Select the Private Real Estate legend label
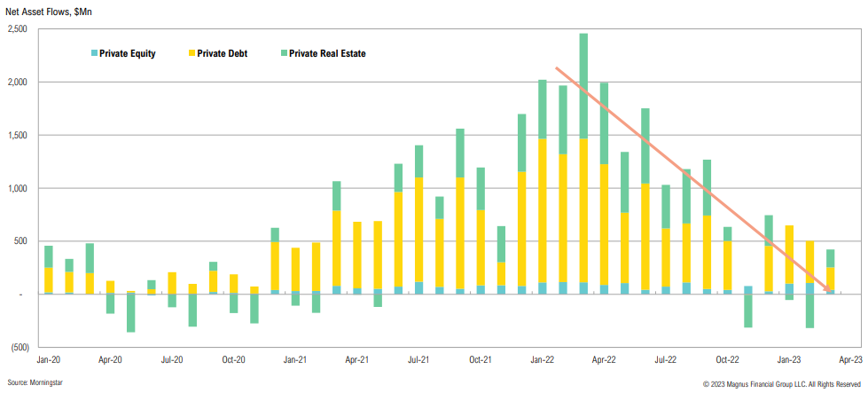Viewport: 868px width, 393px height. (327, 53)
